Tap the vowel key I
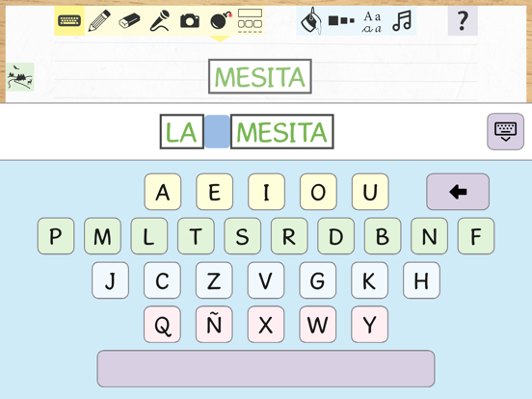Viewport: 532px width, 399px height. [x=266, y=192]
